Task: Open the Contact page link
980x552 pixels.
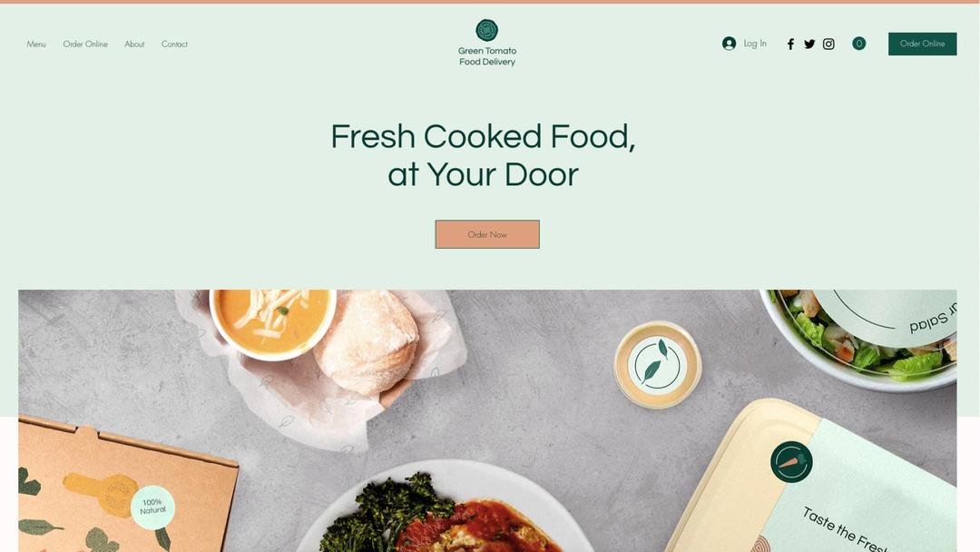Action: pyautogui.click(x=174, y=44)
